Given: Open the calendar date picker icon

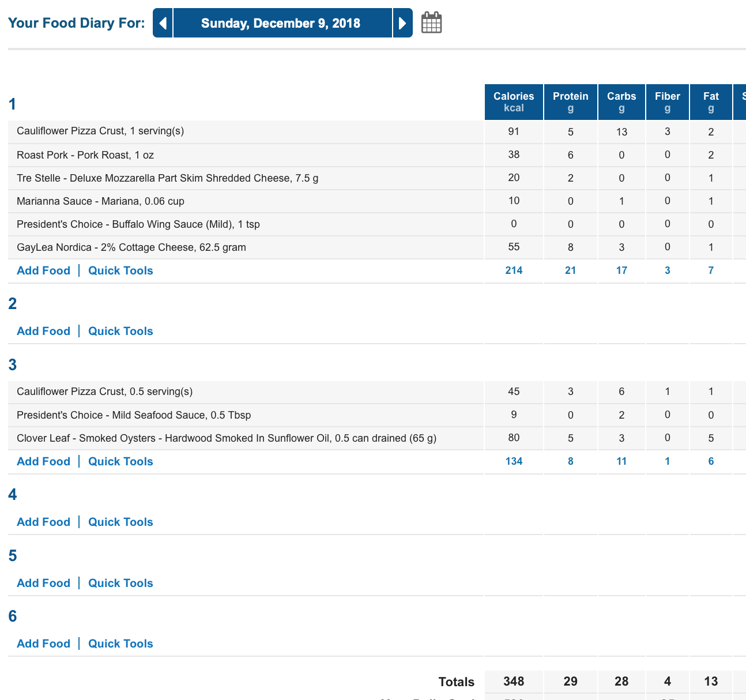Looking at the screenshot, I should click(431, 22).
